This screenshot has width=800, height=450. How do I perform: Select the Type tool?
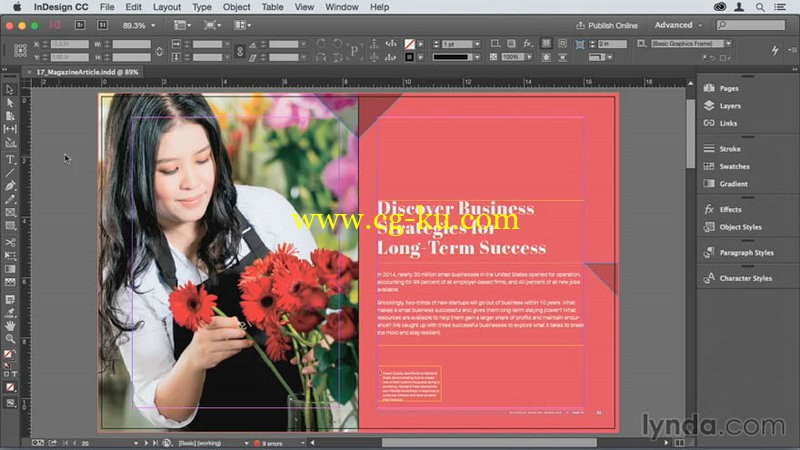point(10,160)
